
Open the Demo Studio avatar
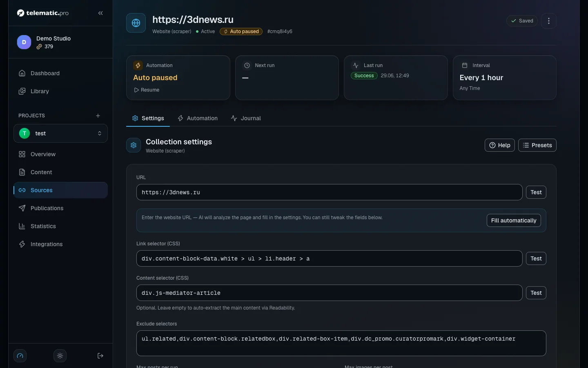[x=24, y=42]
